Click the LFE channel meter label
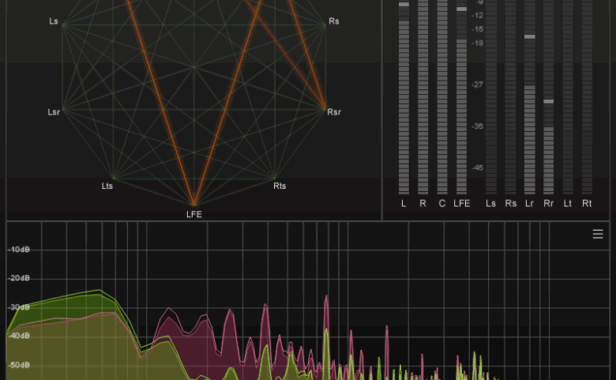The image size is (616, 380). click(462, 204)
